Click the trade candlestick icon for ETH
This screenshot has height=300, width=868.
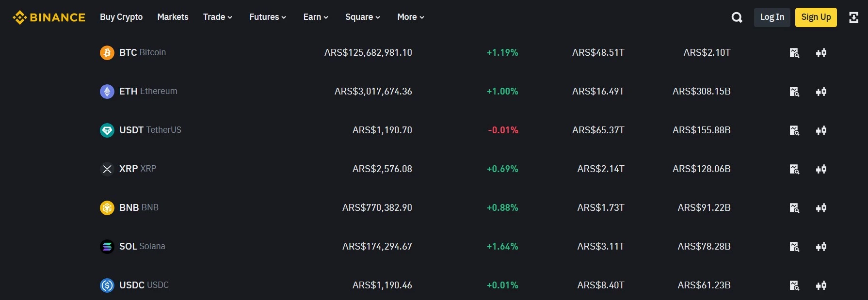click(x=821, y=91)
